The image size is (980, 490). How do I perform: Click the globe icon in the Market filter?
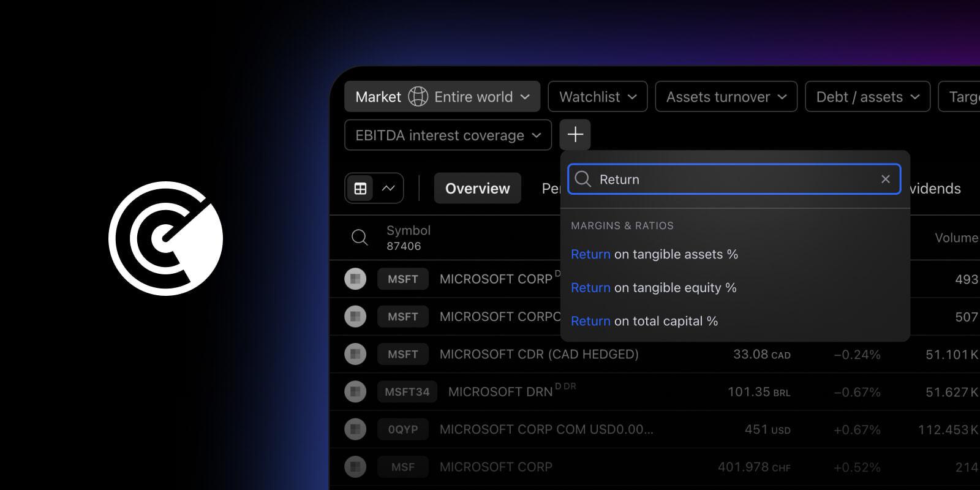(418, 97)
